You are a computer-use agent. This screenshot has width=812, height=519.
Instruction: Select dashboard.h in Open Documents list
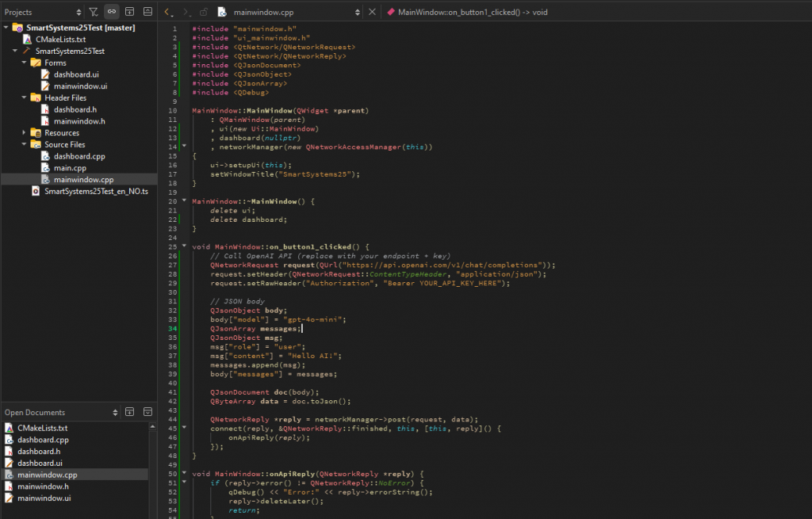(39, 451)
